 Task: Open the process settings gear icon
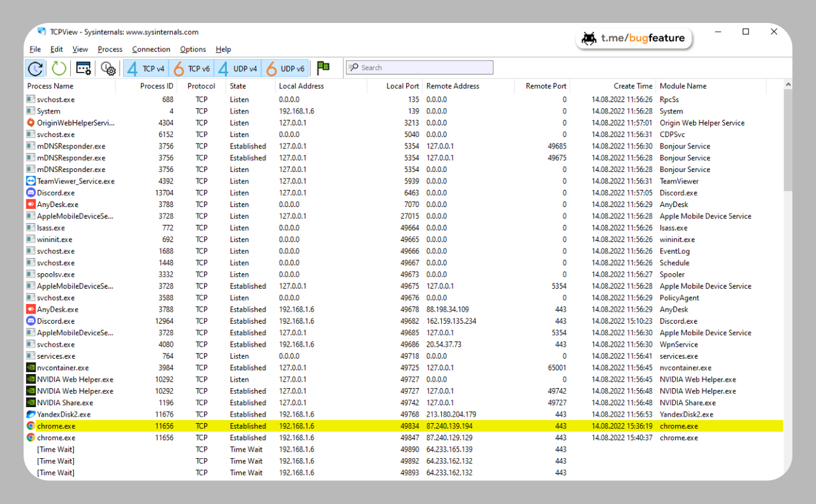pyautogui.click(x=108, y=68)
